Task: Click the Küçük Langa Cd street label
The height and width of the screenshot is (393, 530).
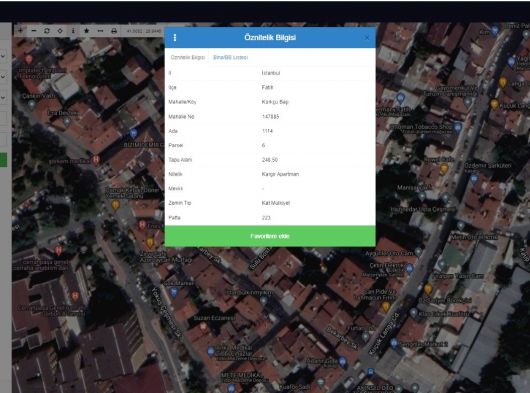Action: click(x=384, y=334)
